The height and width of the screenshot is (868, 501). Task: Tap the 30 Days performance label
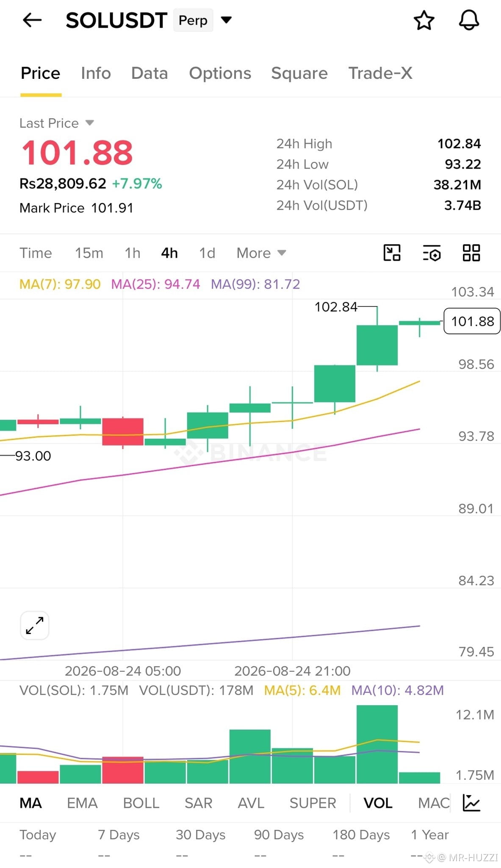(x=201, y=835)
